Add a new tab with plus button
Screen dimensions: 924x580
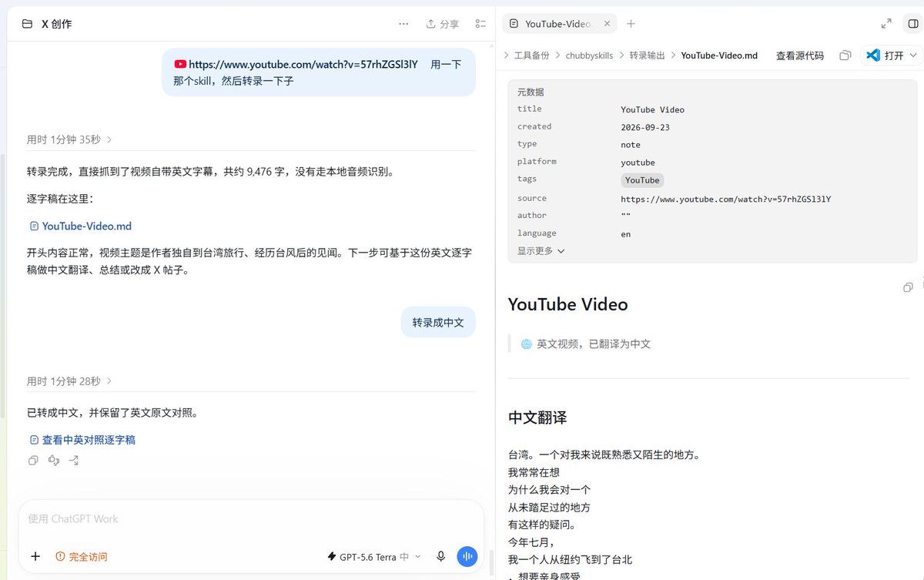[x=631, y=24]
